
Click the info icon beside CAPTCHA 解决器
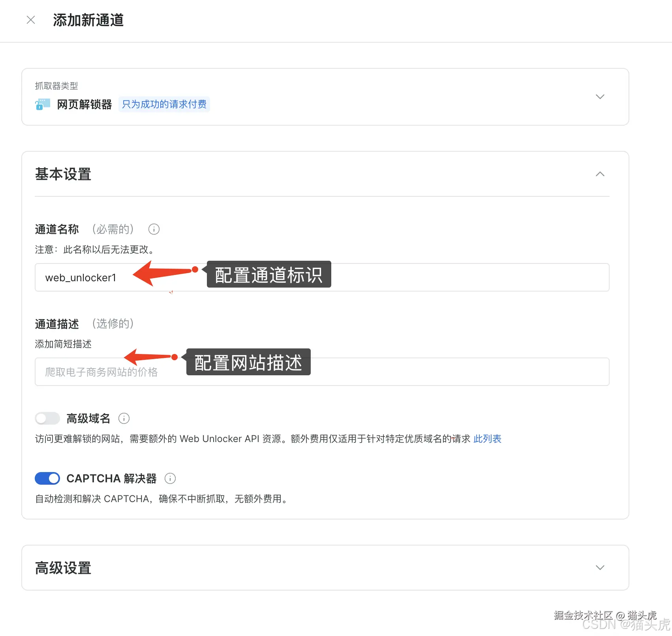(x=170, y=478)
